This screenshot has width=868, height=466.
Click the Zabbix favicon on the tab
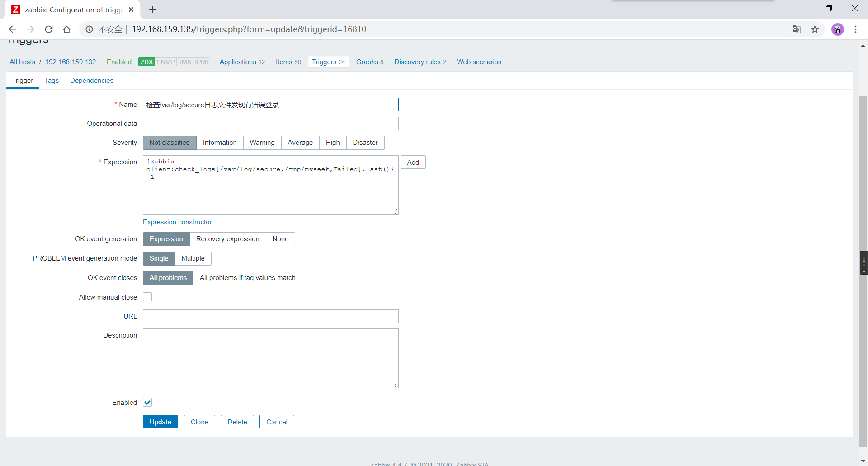16,10
